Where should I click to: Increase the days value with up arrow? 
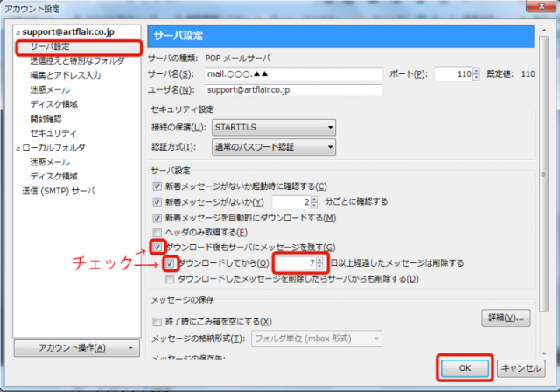click(x=319, y=260)
